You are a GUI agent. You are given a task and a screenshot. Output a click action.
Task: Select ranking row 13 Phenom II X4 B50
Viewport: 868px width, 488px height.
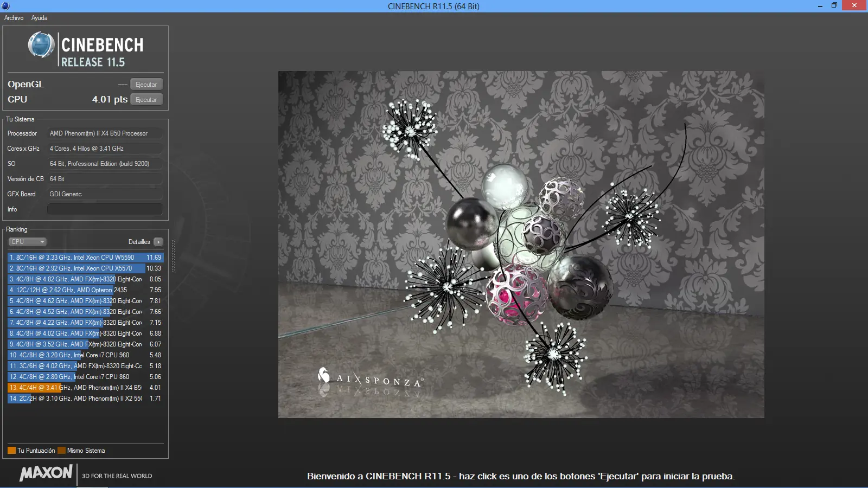coord(86,388)
